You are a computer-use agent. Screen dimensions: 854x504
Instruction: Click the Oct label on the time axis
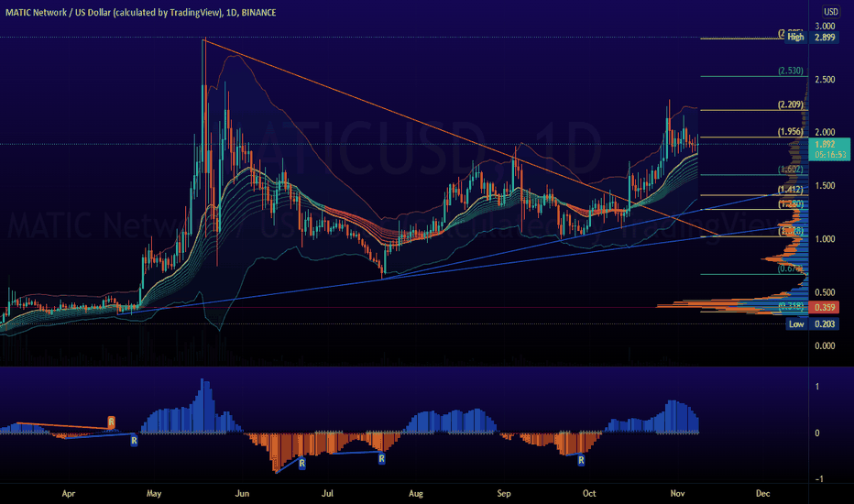[589, 494]
